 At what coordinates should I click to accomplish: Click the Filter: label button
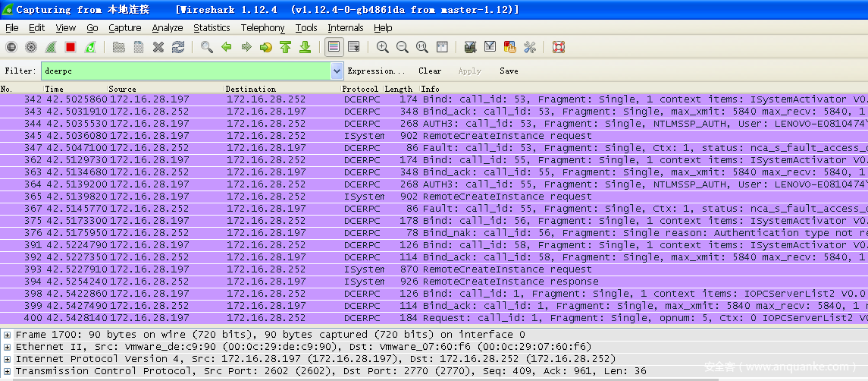20,71
